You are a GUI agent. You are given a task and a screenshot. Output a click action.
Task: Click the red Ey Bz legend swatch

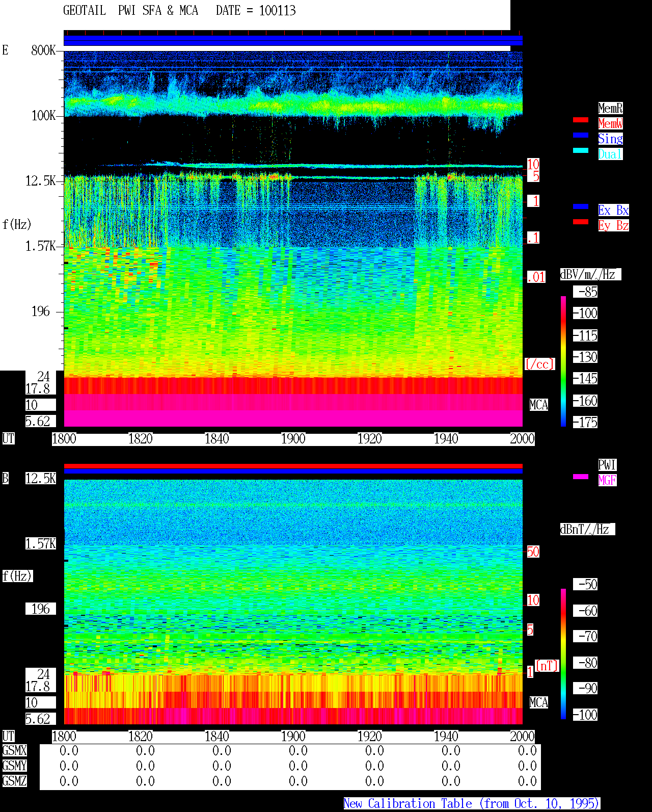(581, 222)
